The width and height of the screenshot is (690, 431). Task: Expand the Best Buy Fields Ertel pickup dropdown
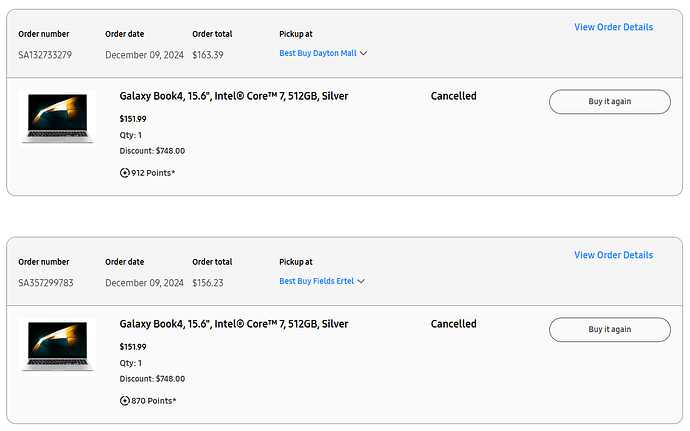(361, 282)
